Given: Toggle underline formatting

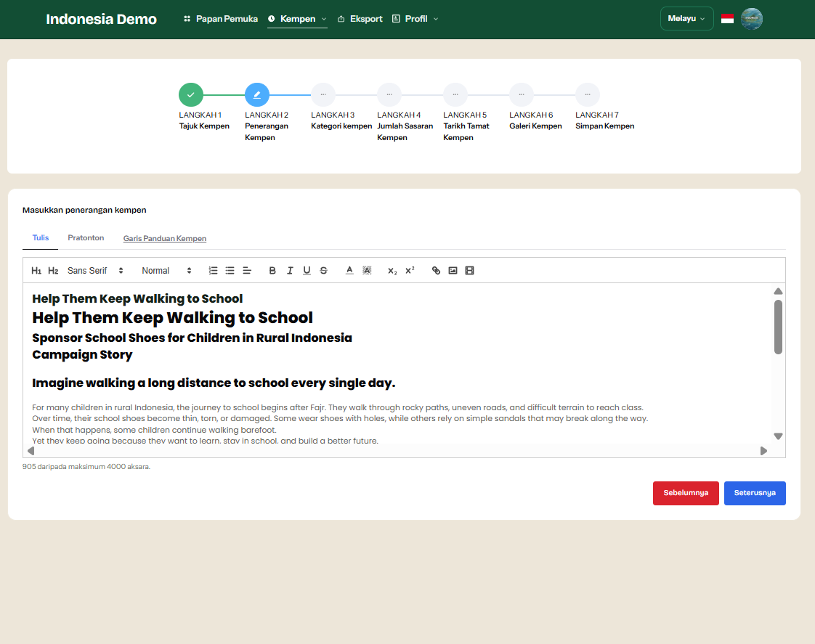Looking at the screenshot, I should pos(307,271).
